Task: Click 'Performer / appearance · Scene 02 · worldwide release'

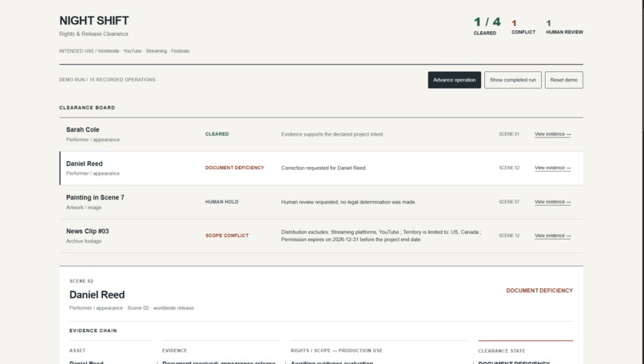Action: click(131, 308)
